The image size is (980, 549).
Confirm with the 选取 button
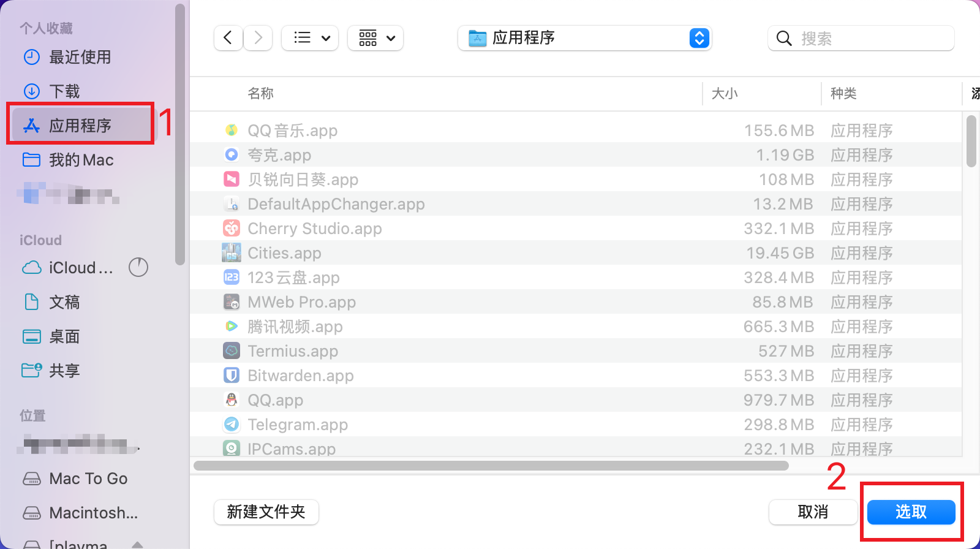point(911,512)
